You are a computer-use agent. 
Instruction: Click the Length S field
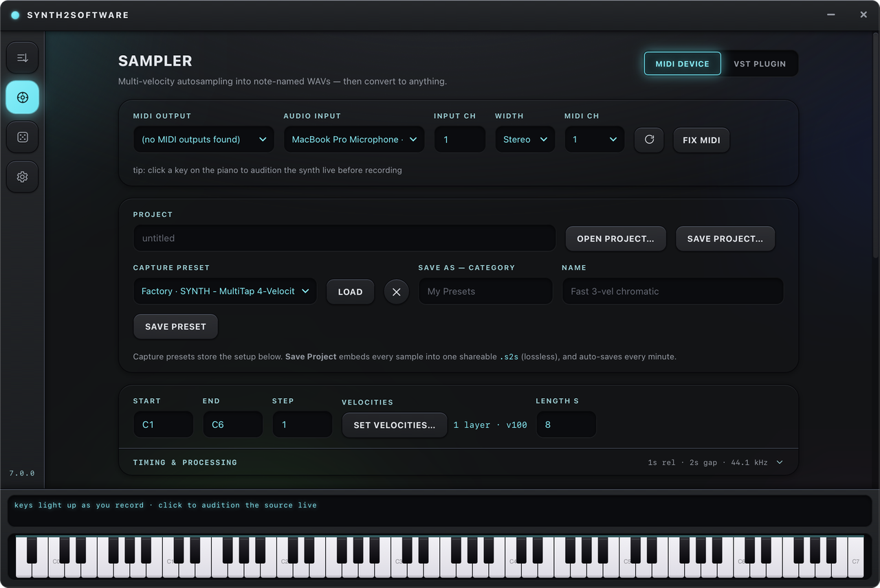(566, 425)
